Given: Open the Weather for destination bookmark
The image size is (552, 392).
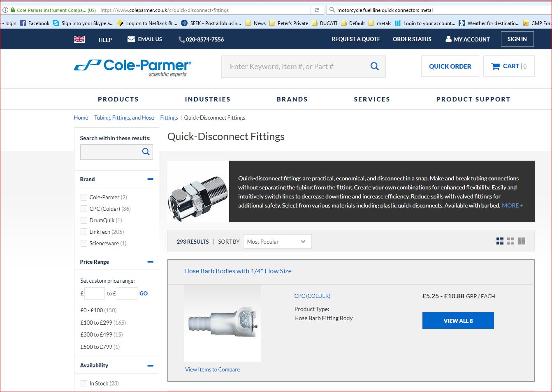Looking at the screenshot, I should pos(489,23).
